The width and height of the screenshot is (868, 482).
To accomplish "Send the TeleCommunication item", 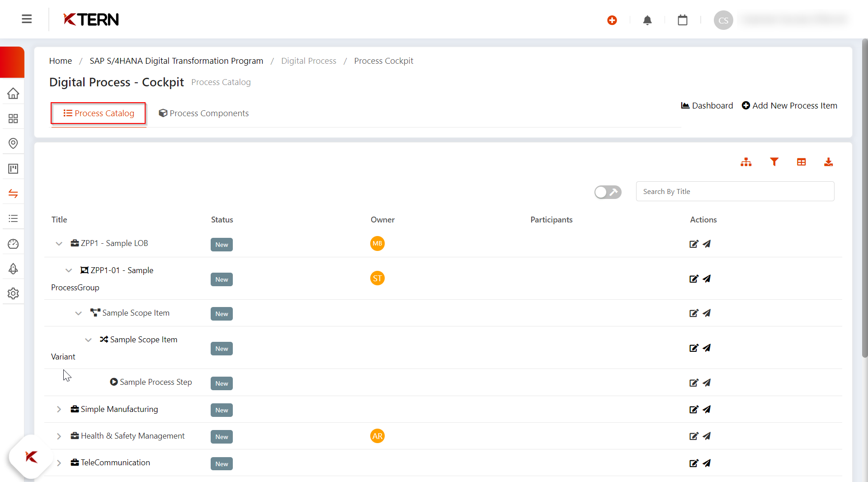I will (x=707, y=463).
